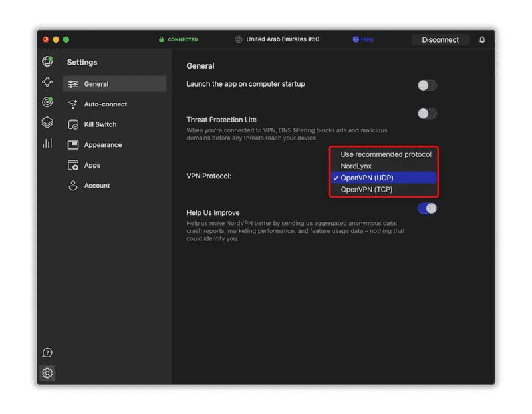
Task: Click the notifications bell icon
Action: (x=481, y=40)
